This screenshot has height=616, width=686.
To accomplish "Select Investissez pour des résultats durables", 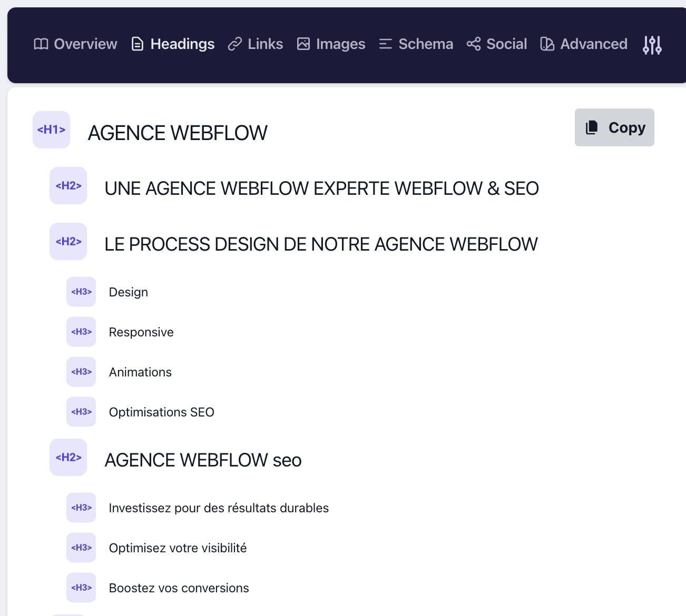I will 219,508.
